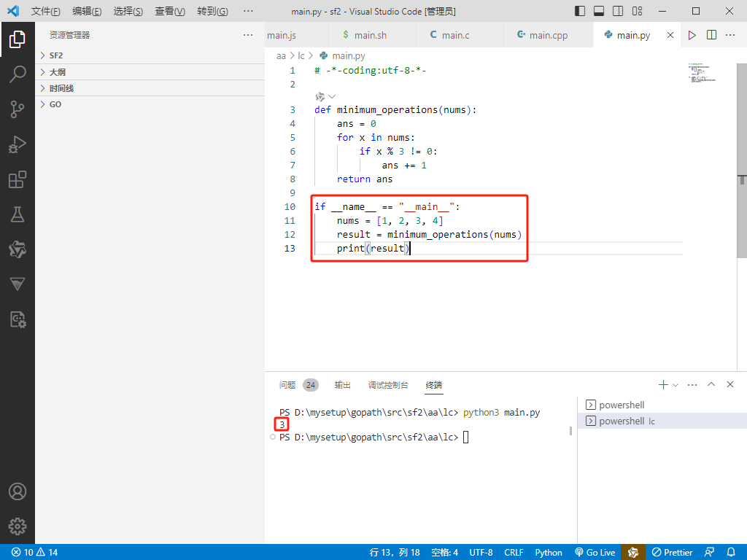Expand the GO section
Screen dimensions: 747x560
pos(150,104)
